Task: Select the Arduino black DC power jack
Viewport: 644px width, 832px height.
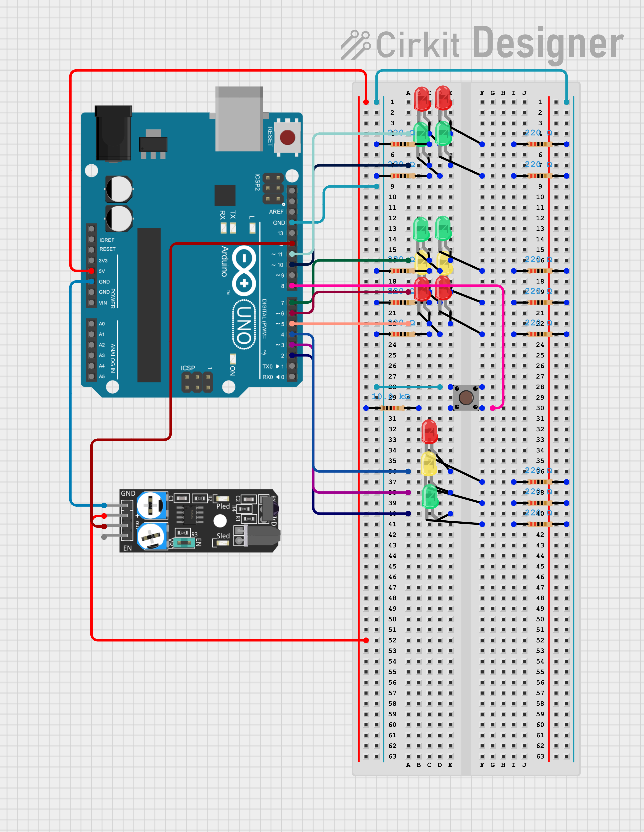Action: (x=114, y=133)
